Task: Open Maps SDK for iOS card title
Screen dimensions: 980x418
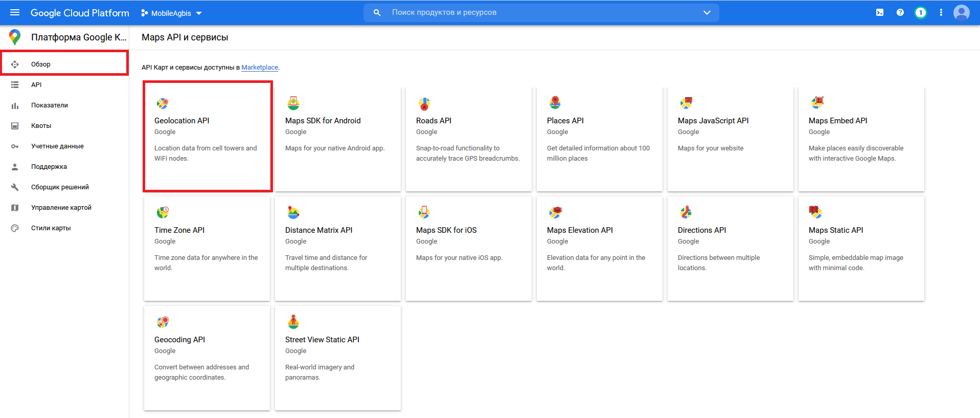Action: [x=446, y=230]
